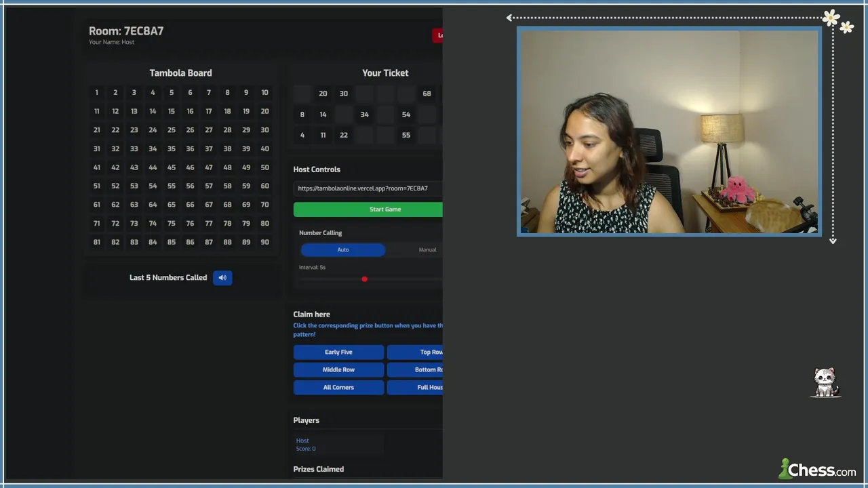Viewport: 868px width, 488px height.
Task: Click the red Leave button
Action: [437, 35]
